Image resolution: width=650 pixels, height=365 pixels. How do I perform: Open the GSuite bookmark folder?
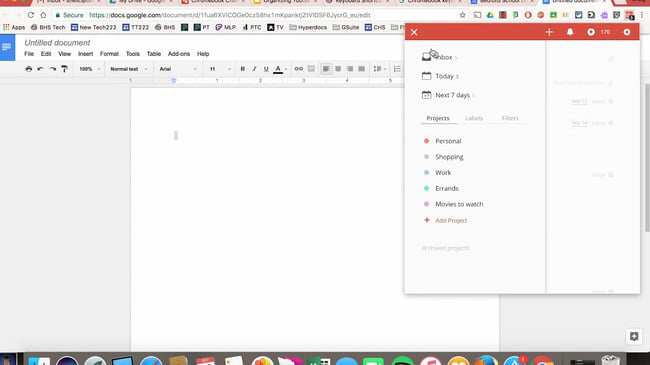[346, 27]
